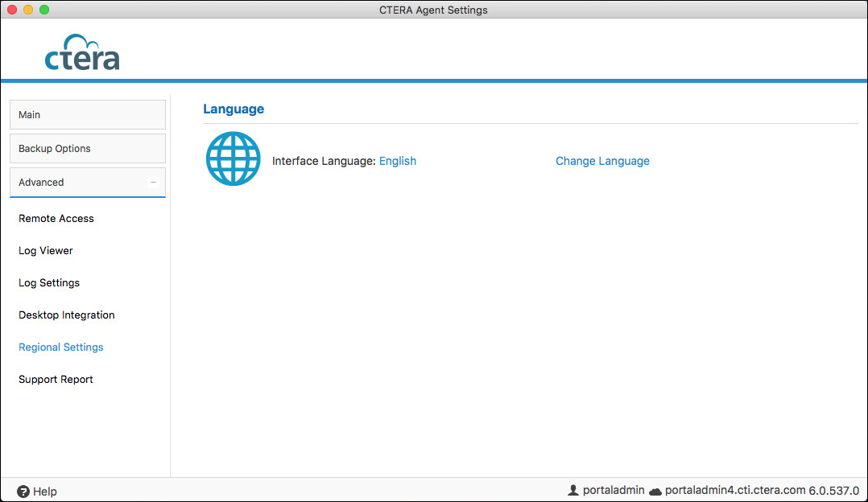Click the CTERA cloud logo

pyautogui.click(x=82, y=53)
